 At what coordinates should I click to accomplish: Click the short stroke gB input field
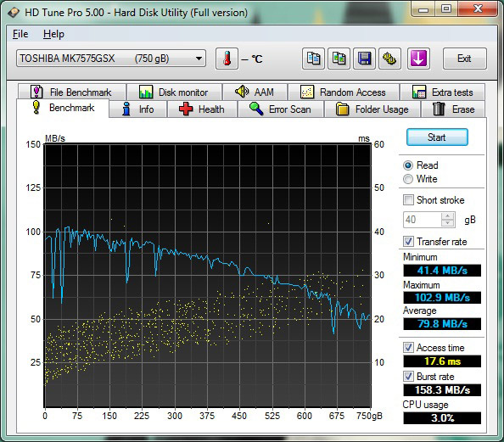[x=423, y=220]
